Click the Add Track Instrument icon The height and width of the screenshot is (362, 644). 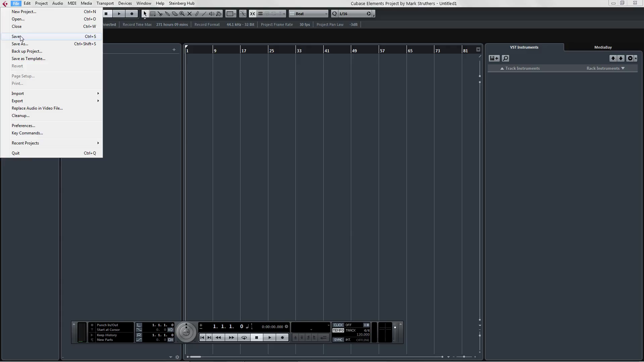tap(493, 58)
